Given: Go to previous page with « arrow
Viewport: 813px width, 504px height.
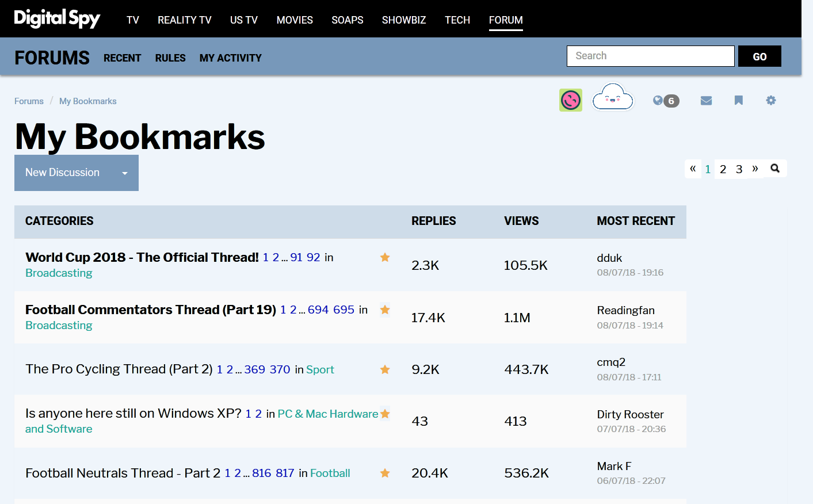Looking at the screenshot, I should tap(693, 169).
